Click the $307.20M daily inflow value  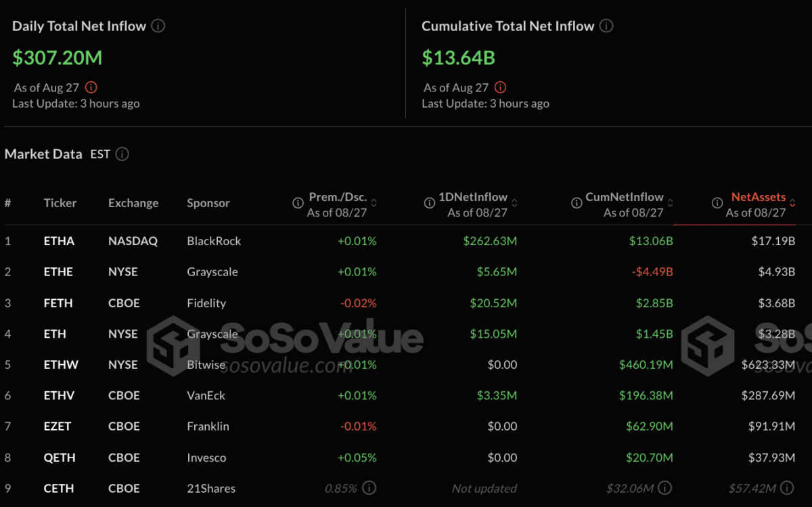coord(58,58)
